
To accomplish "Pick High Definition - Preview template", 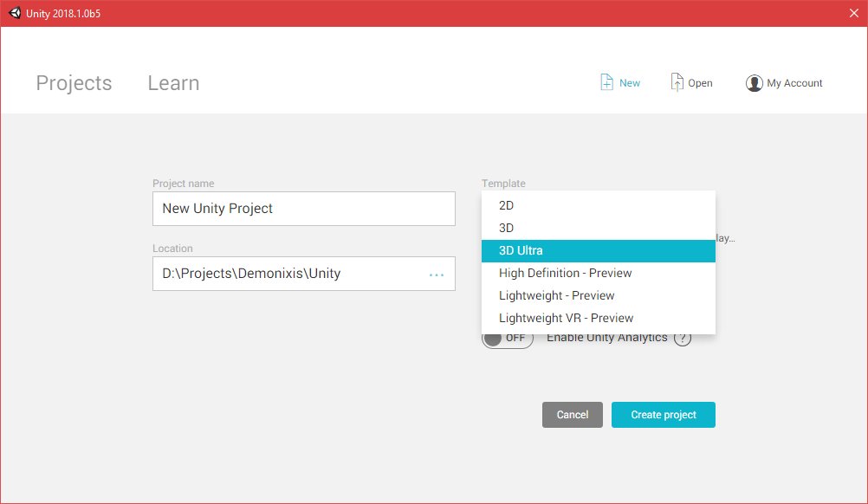I will pos(599,274).
